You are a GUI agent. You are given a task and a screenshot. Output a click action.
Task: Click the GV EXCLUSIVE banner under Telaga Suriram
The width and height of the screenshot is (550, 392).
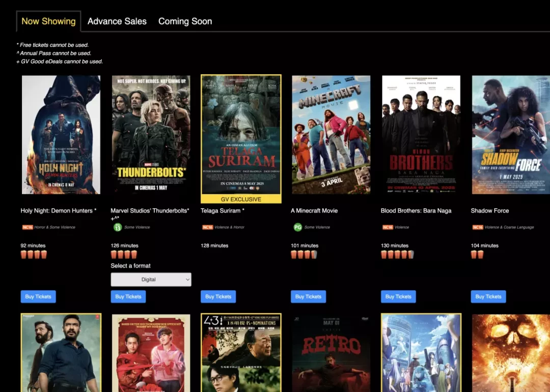(x=241, y=199)
